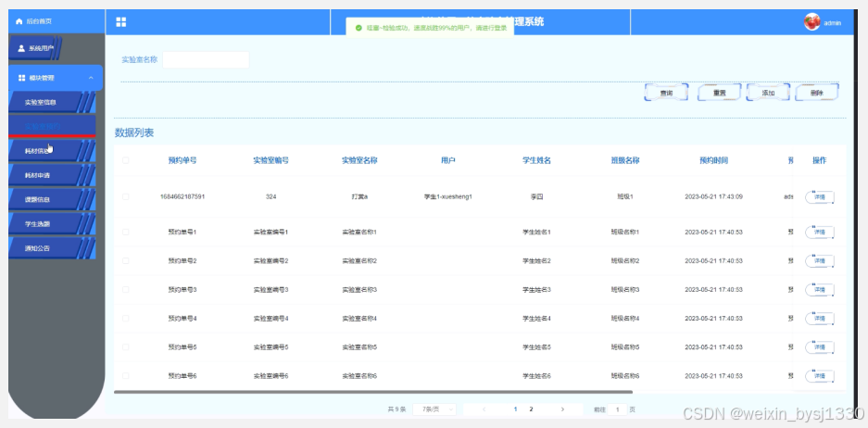Viewport: 868px width, 428px height.
Task: Go to the next page with right arrow
Action: (x=562, y=409)
